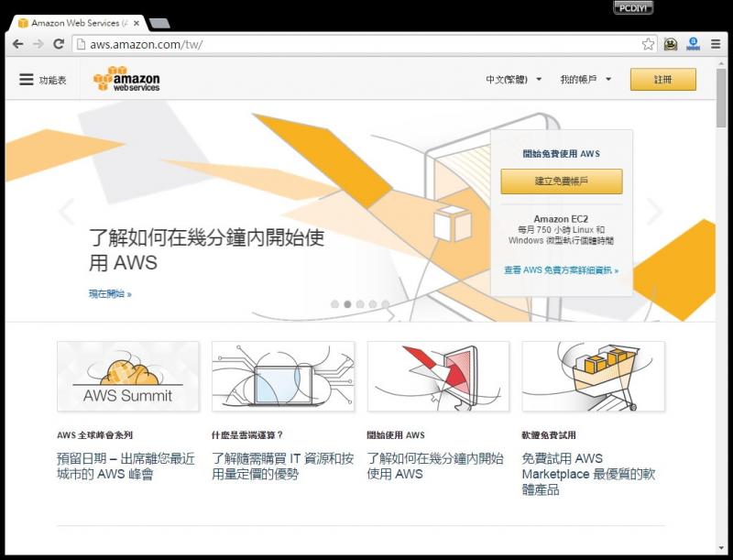This screenshot has width=733, height=560.
Task: Open 預留日期 AWS 峰會 link
Action: click(x=126, y=466)
